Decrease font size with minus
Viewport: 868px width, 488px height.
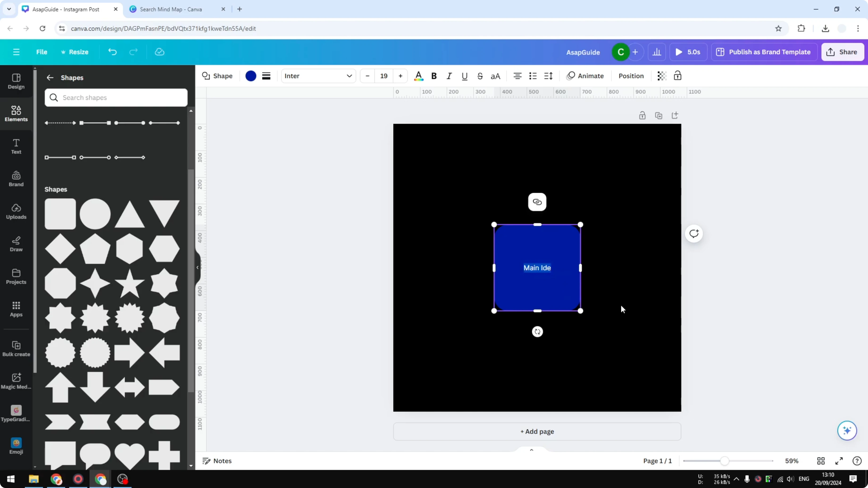(367, 76)
